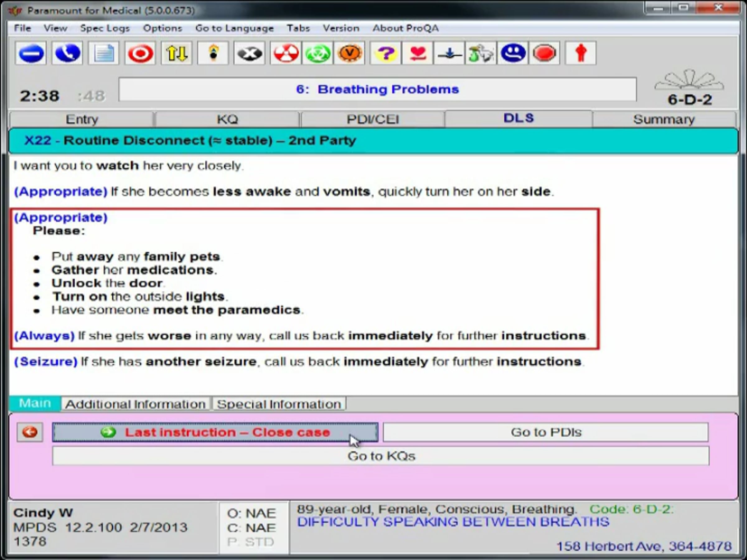The height and width of the screenshot is (560, 747).
Task: Switch to the KQ tab
Action: (227, 119)
